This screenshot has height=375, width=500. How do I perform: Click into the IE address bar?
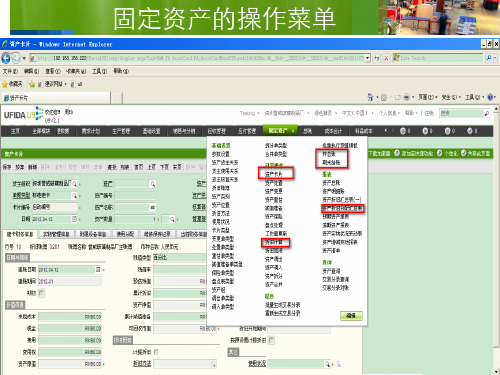[x=200, y=58]
